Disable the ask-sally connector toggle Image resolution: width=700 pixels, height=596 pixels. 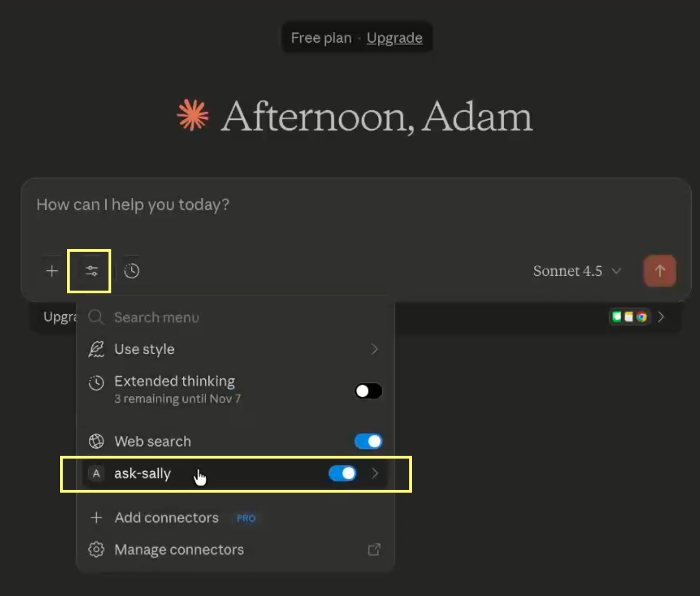343,473
